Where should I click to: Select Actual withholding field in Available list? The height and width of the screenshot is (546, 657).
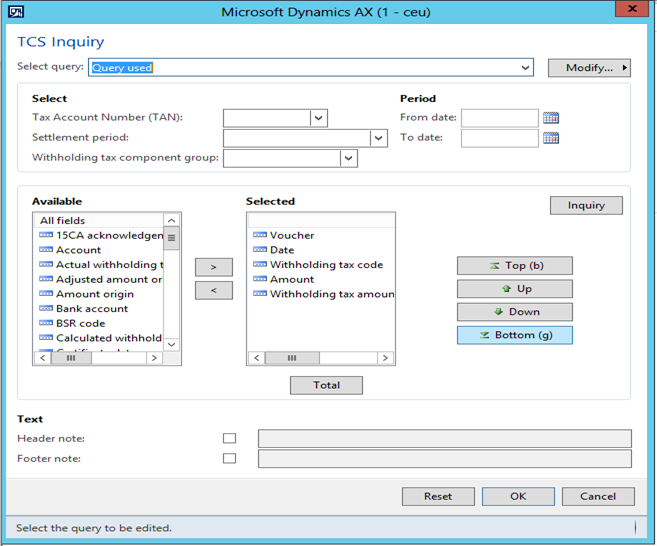pyautogui.click(x=101, y=264)
